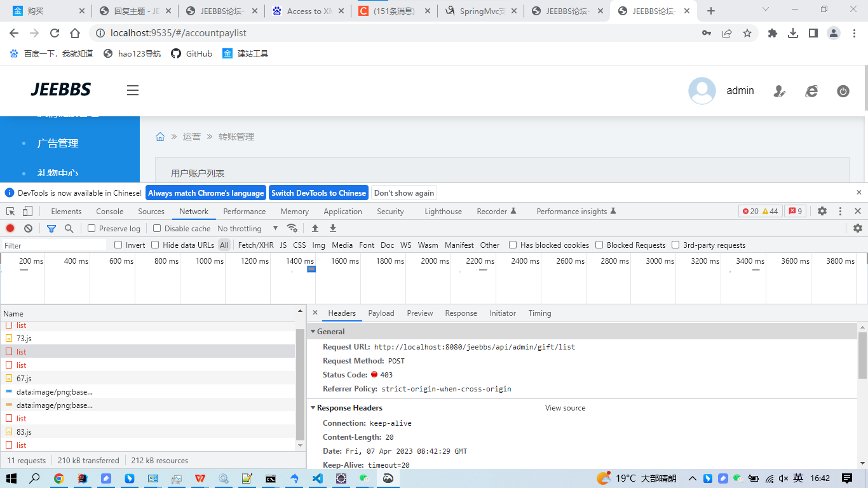Clear the network log
868x488 pixels.
tap(28, 228)
